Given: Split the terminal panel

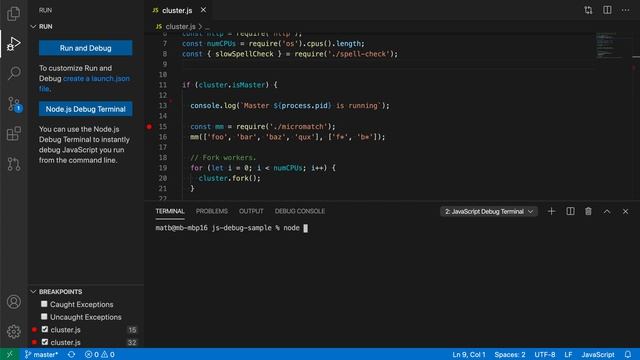Looking at the screenshot, I should 570,211.
